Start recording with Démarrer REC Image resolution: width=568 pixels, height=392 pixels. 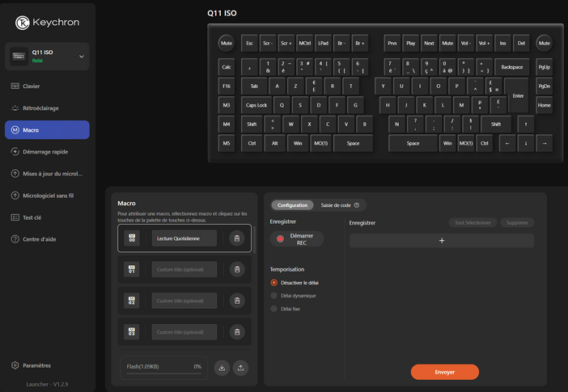[x=297, y=239]
